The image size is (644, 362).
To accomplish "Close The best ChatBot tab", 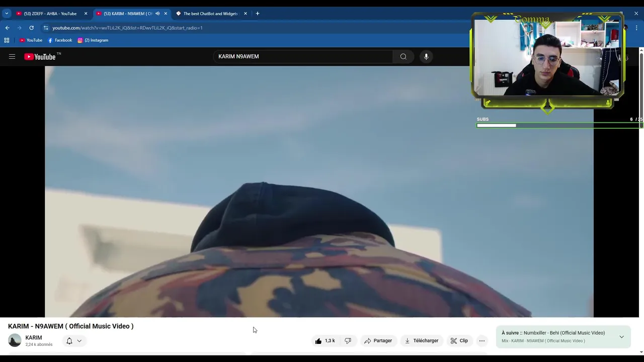I will pos(246,14).
